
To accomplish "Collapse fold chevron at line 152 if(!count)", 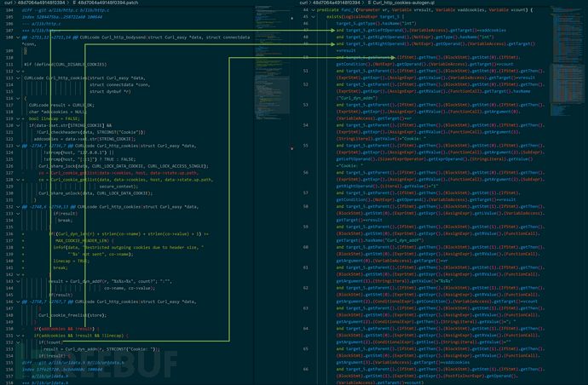I will click(x=18, y=342).
